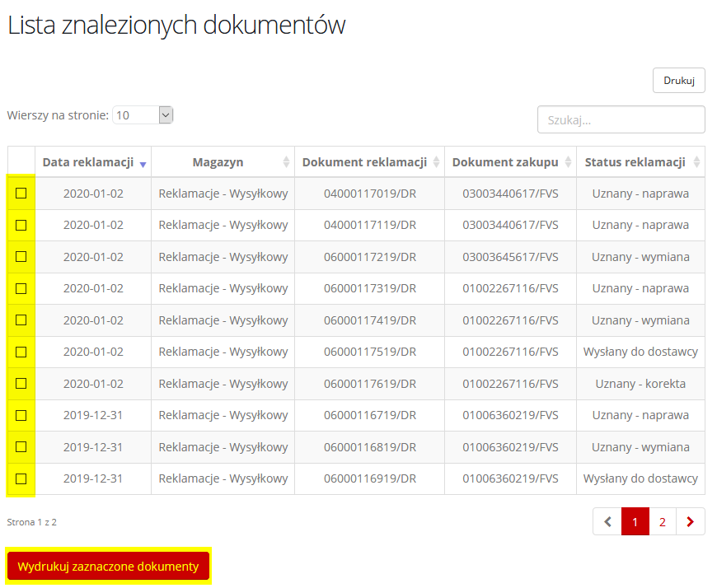Screen dimensions: 717x588
Task: Click the Magazyn column sort arrows
Action: [x=286, y=161]
